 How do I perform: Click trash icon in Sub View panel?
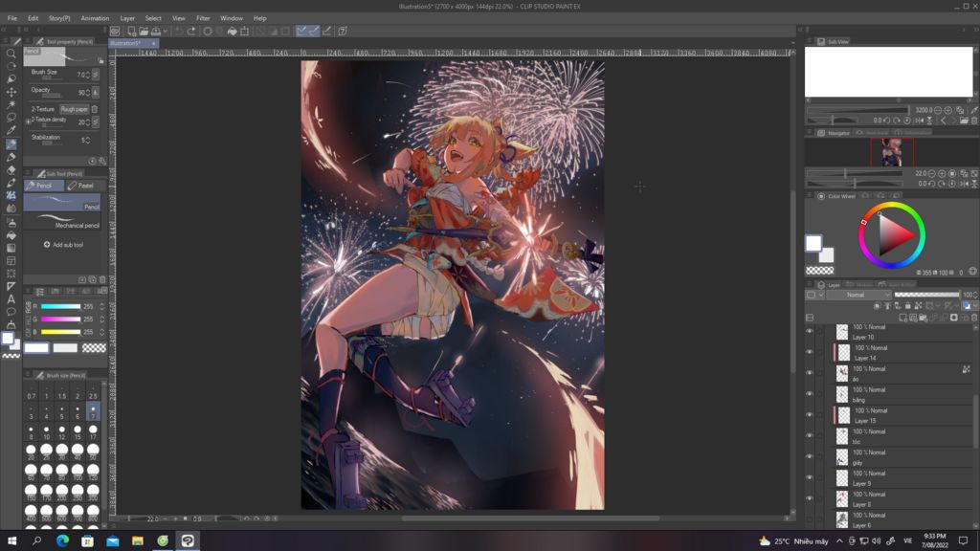coord(973,121)
